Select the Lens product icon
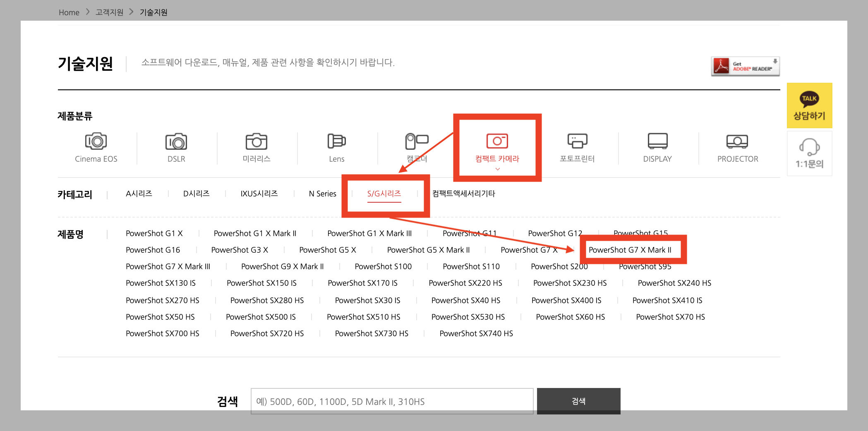The width and height of the screenshot is (868, 431). (x=337, y=141)
